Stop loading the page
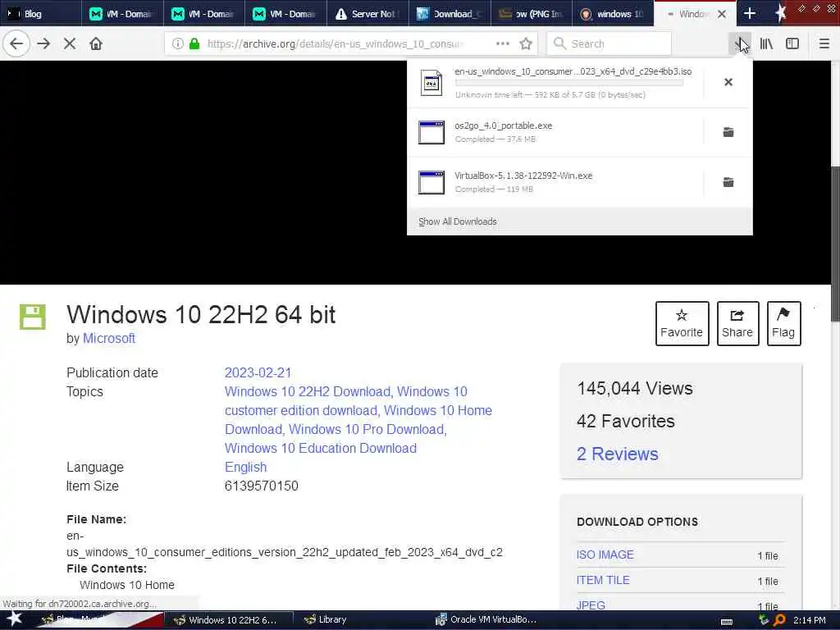Screen dimensions: 840x630 pyautogui.click(x=70, y=44)
